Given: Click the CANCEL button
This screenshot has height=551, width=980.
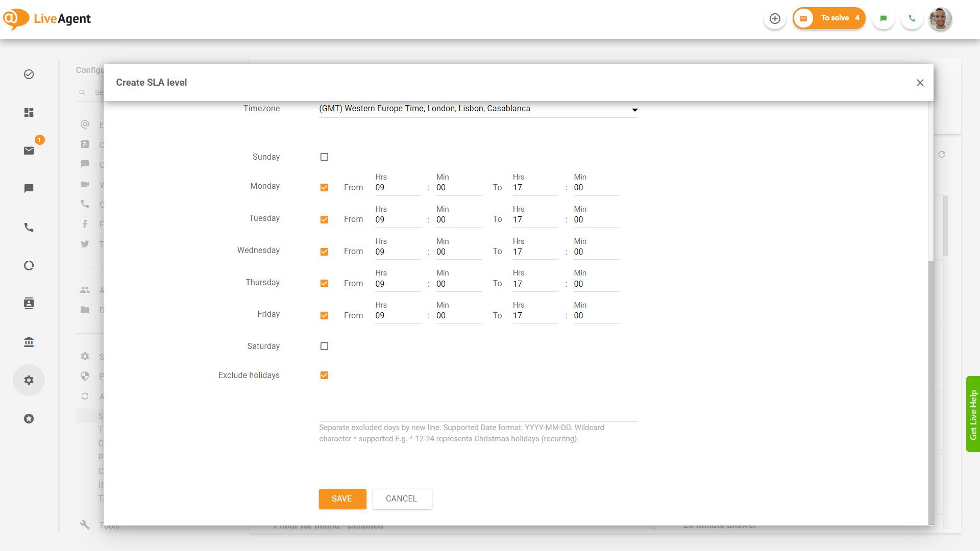Looking at the screenshot, I should (402, 498).
